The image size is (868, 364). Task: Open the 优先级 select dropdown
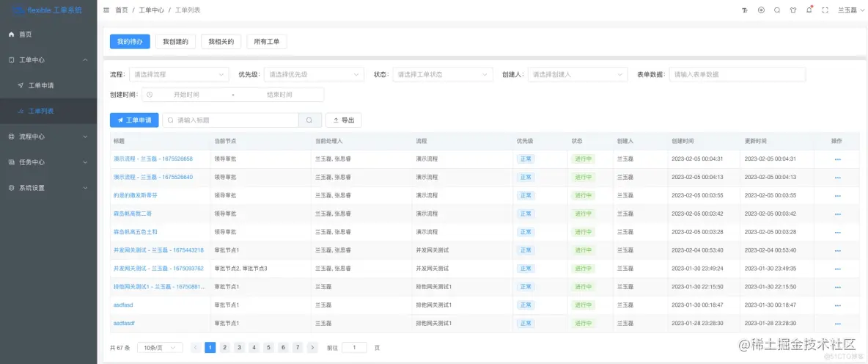(314, 74)
